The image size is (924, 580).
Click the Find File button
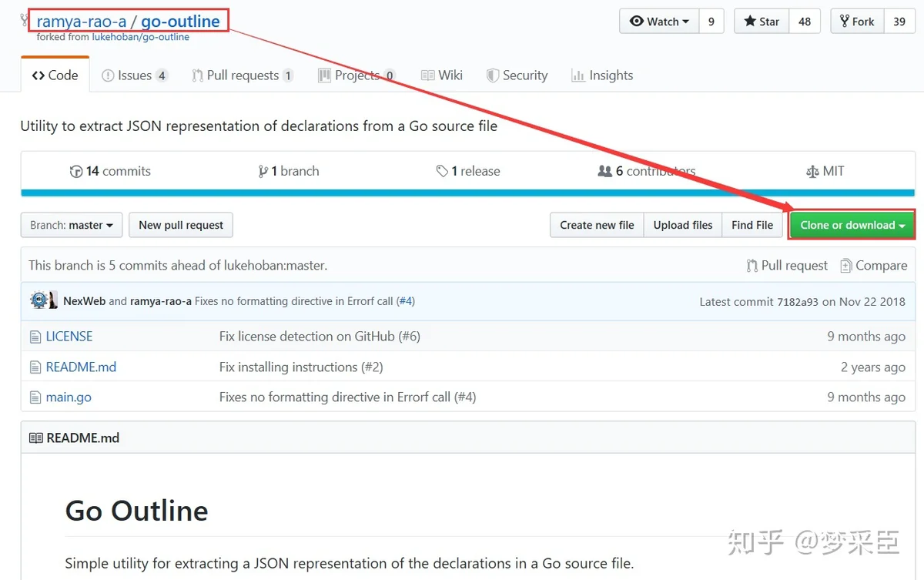(x=752, y=225)
